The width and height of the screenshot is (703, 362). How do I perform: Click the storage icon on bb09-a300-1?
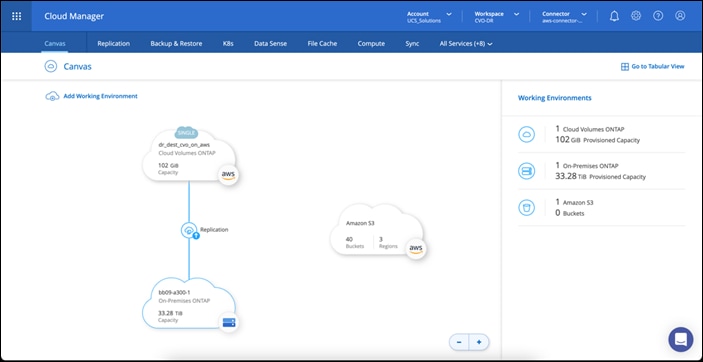click(229, 322)
